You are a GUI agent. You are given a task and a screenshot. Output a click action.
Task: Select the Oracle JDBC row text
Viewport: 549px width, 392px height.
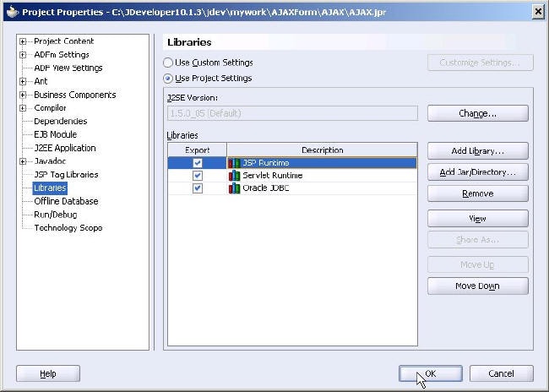(266, 188)
